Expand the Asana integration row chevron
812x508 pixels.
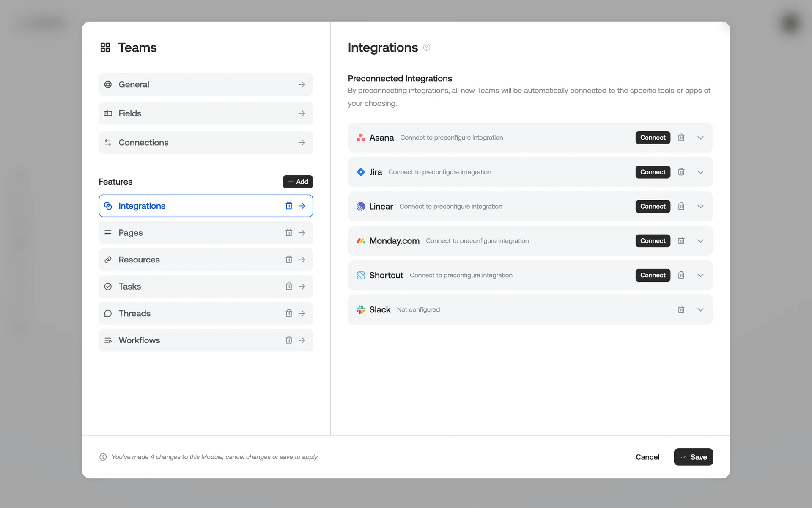point(700,138)
